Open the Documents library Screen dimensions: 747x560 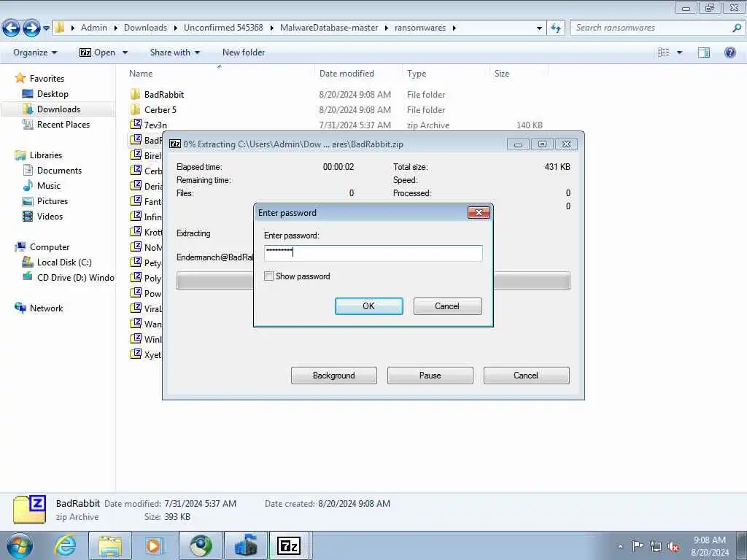59,171
